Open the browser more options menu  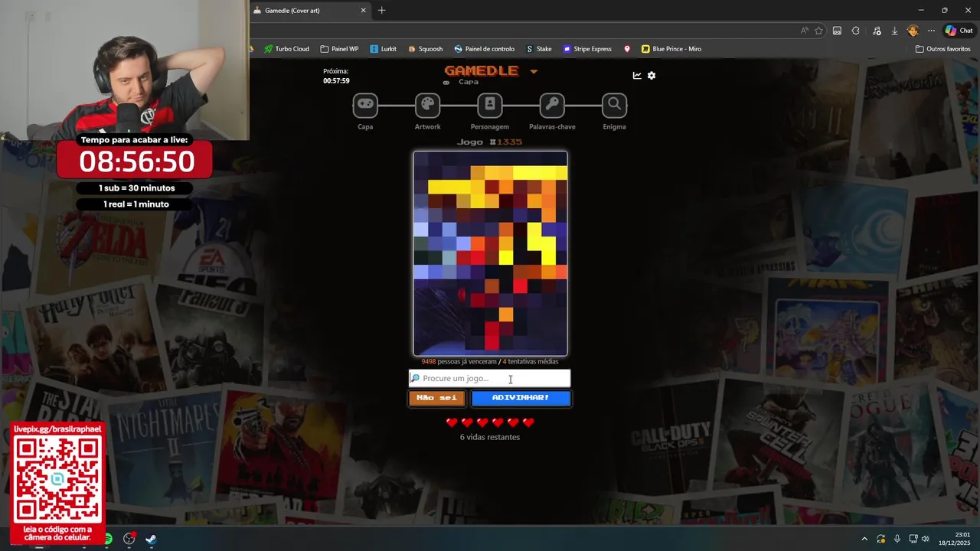click(931, 31)
